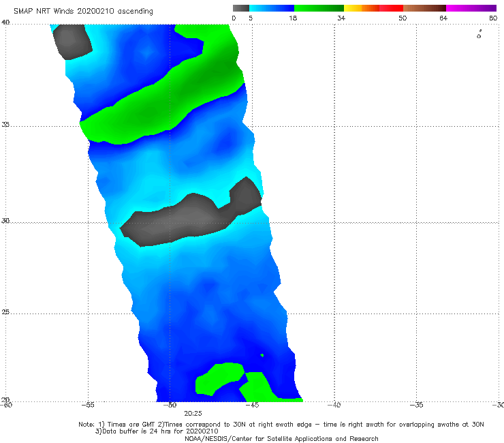Viewport: 504px width, 443px height.
Task: Click the gray low-wind patch at the swath's top-left
Action: (x=72, y=41)
